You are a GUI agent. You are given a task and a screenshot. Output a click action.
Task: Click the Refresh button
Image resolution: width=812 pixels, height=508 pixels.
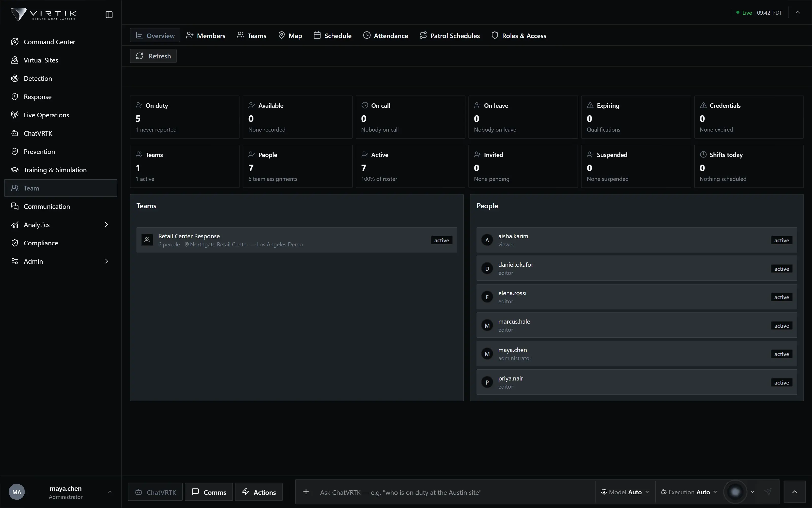pyautogui.click(x=153, y=56)
